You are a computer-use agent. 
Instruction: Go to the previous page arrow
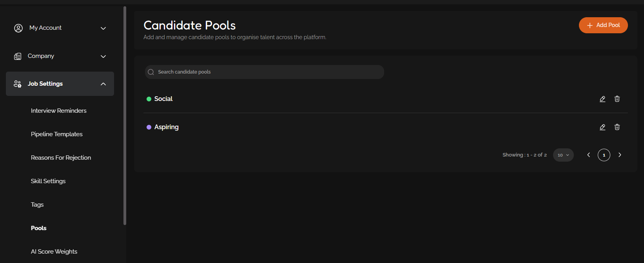pyautogui.click(x=588, y=155)
